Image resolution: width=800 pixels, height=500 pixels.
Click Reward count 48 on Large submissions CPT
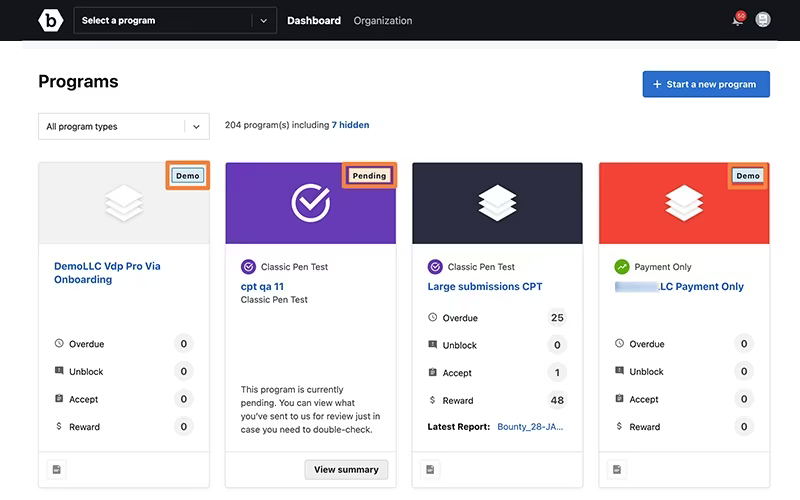tap(557, 401)
